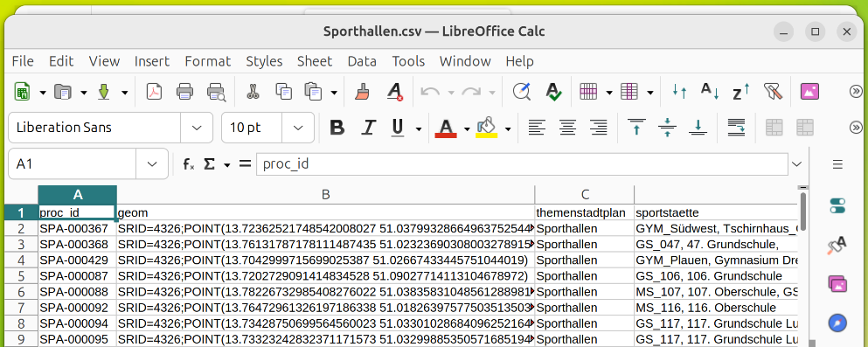
Task: Select column C header
Action: 585,195
